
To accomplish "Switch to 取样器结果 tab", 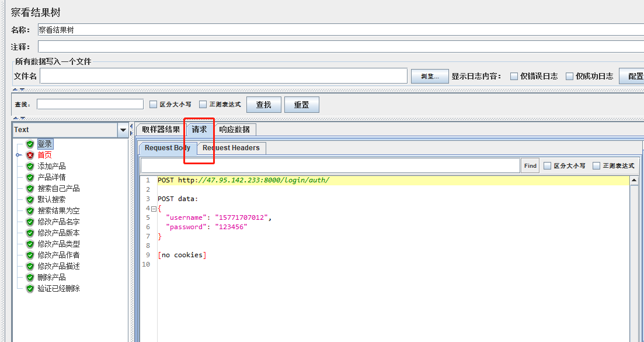I will 161,129.
